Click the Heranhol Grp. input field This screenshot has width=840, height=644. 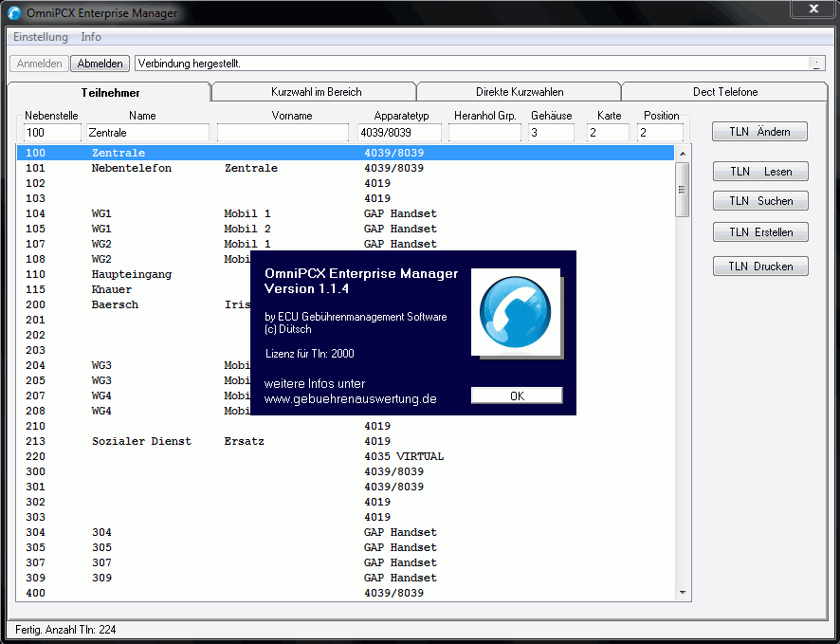pos(484,133)
